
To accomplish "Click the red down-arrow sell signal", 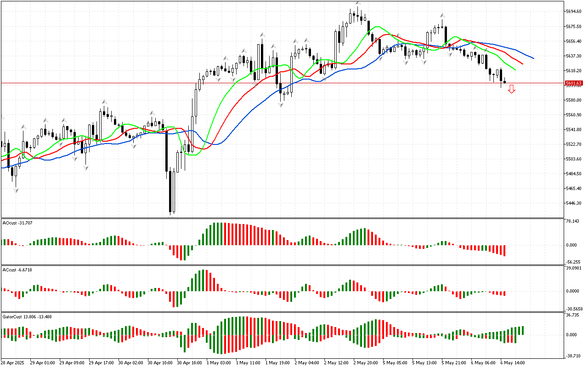I will [x=511, y=89].
